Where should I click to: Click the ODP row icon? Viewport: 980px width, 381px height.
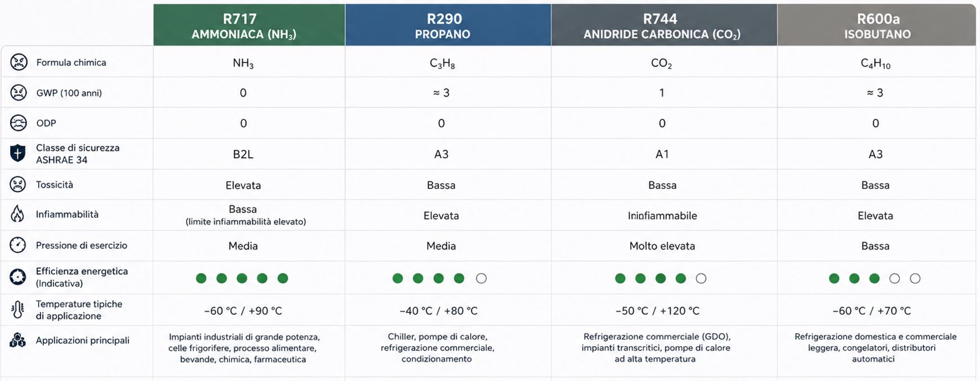[x=19, y=123]
